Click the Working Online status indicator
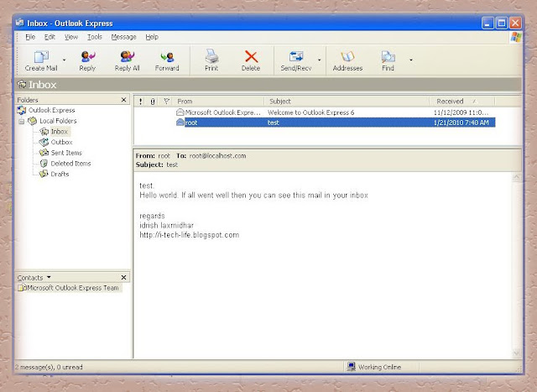This screenshot has height=392, width=537. point(374,367)
